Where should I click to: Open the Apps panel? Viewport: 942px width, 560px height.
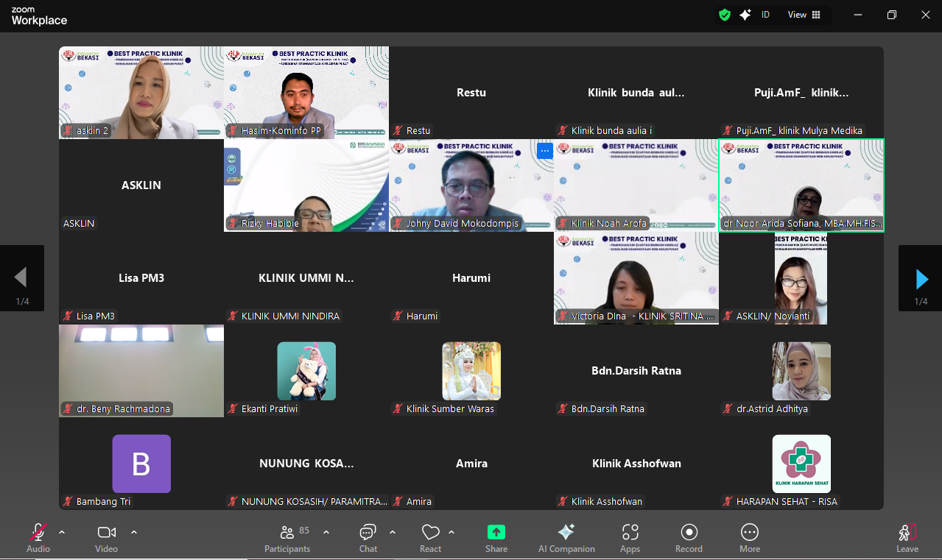[630, 537]
